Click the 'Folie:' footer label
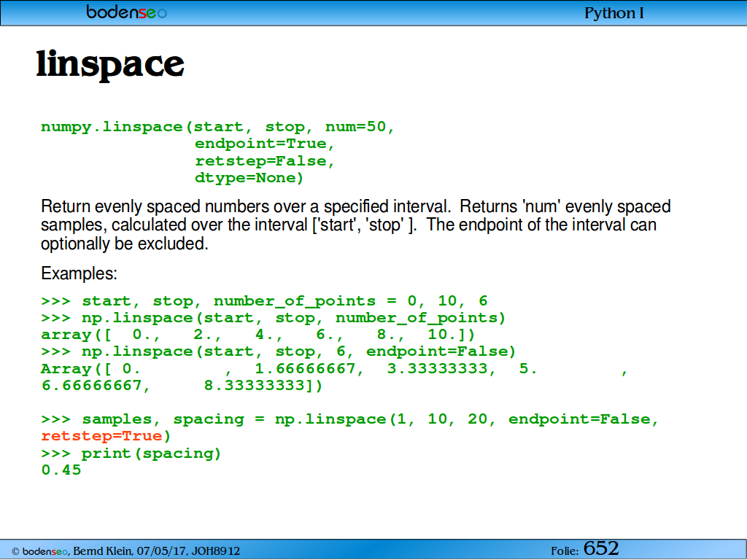 pos(565,551)
